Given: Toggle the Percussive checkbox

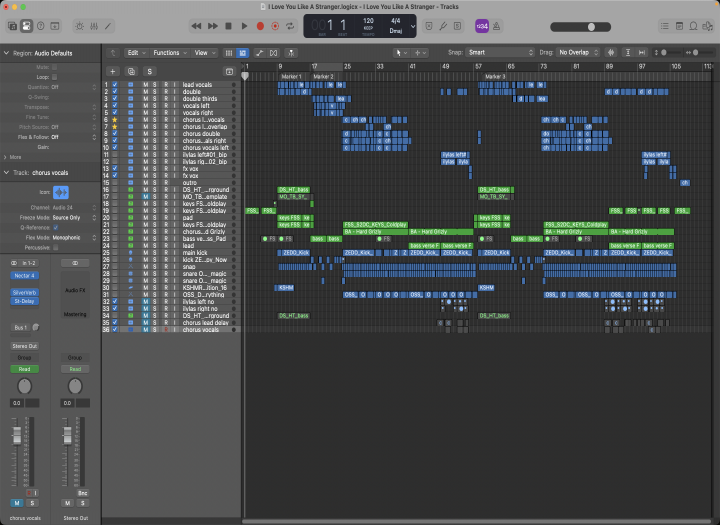Looking at the screenshot, I should pos(55,246).
